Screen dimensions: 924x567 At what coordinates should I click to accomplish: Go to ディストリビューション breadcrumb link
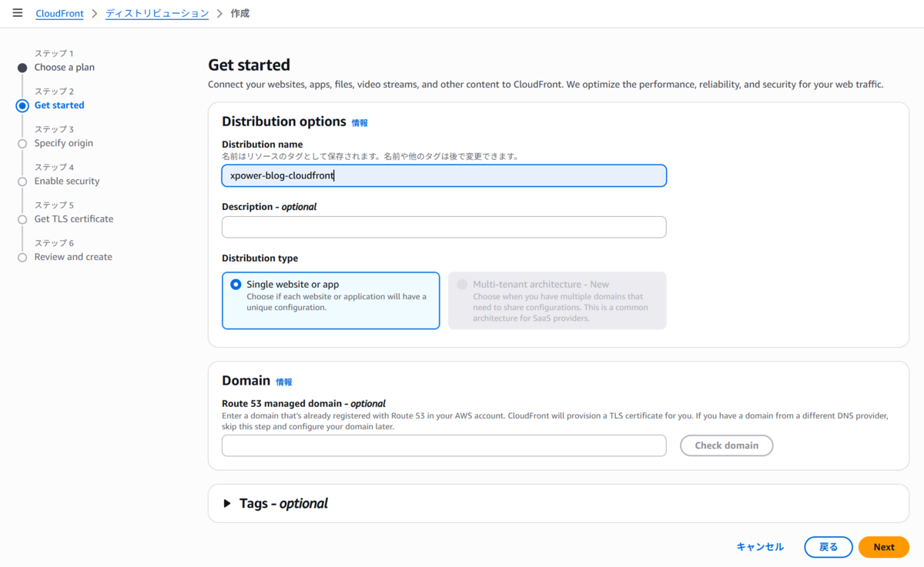coord(157,14)
